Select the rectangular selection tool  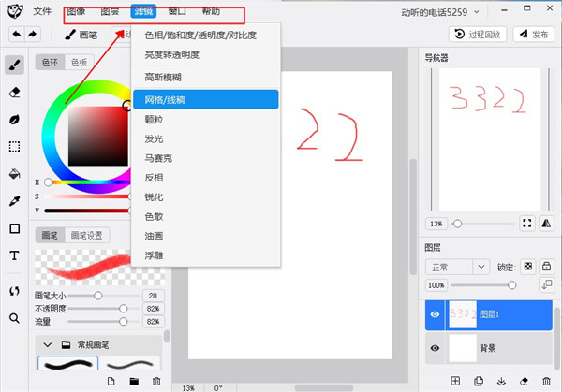click(x=14, y=147)
